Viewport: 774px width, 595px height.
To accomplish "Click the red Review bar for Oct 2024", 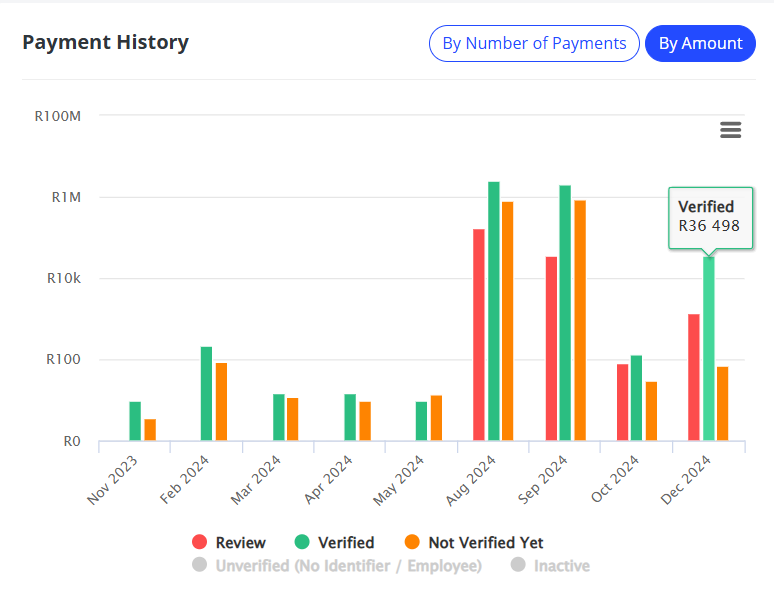I will pyautogui.click(x=623, y=402).
